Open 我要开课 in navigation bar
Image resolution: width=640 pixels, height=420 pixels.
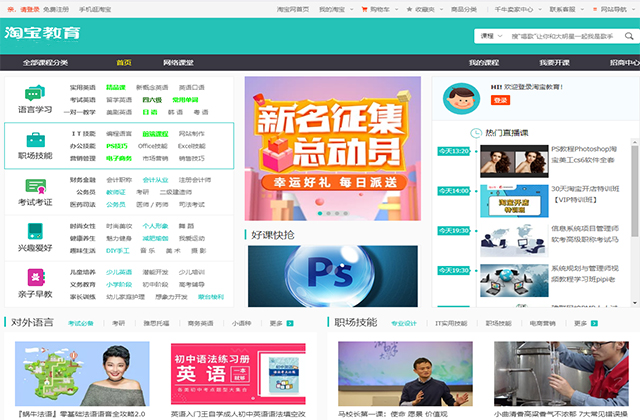click(x=554, y=62)
